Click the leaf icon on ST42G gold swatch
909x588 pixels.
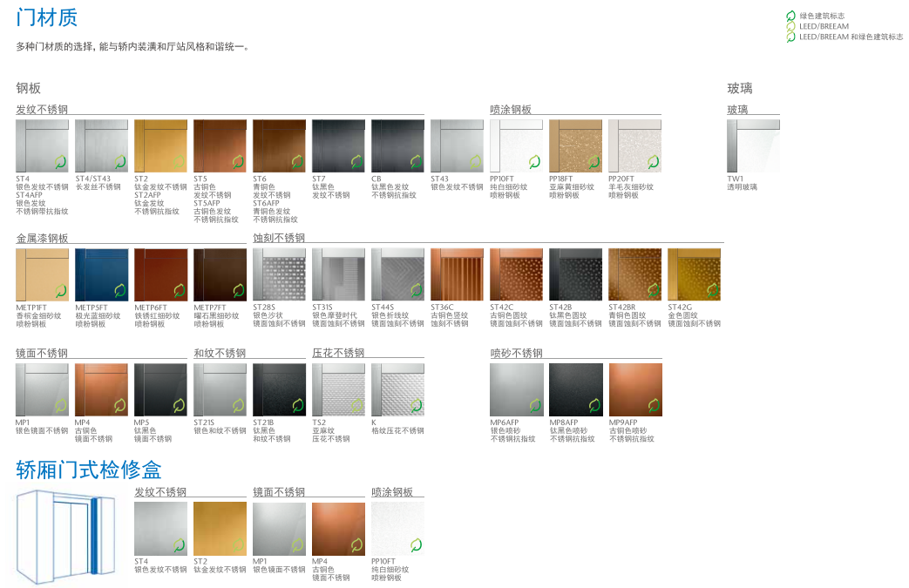[711, 290]
